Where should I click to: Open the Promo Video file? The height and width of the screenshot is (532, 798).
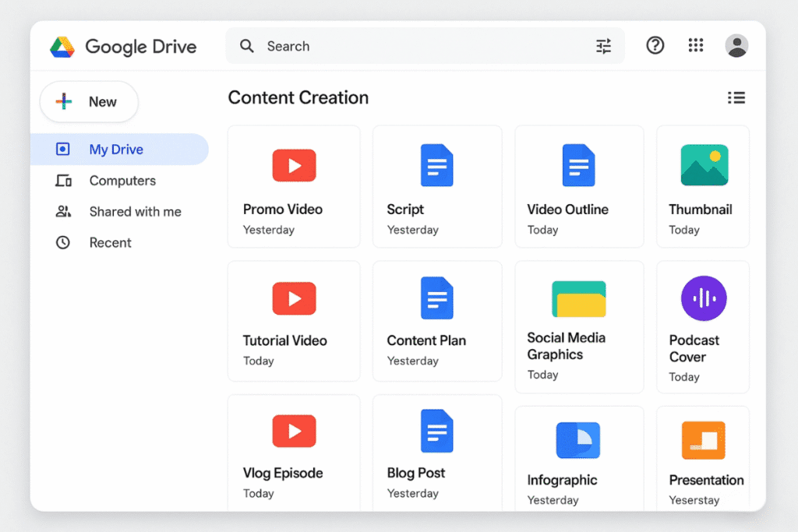(x=294, y=185)
